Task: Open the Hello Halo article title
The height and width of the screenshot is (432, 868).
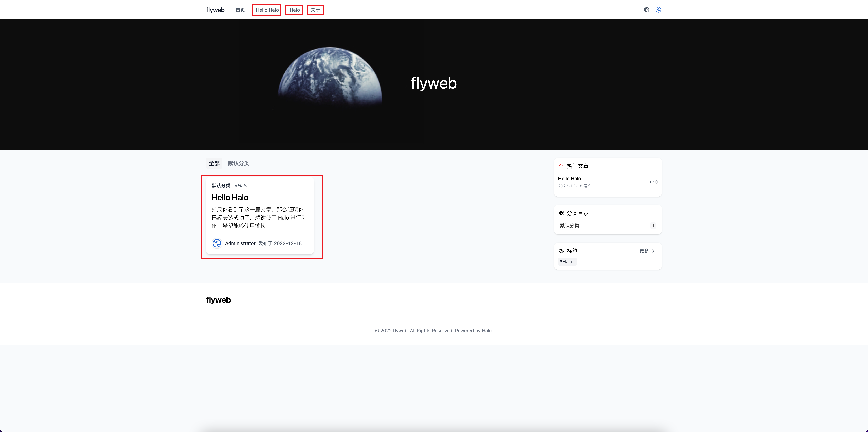Action: pyautogui.click(x=230, y=197)
